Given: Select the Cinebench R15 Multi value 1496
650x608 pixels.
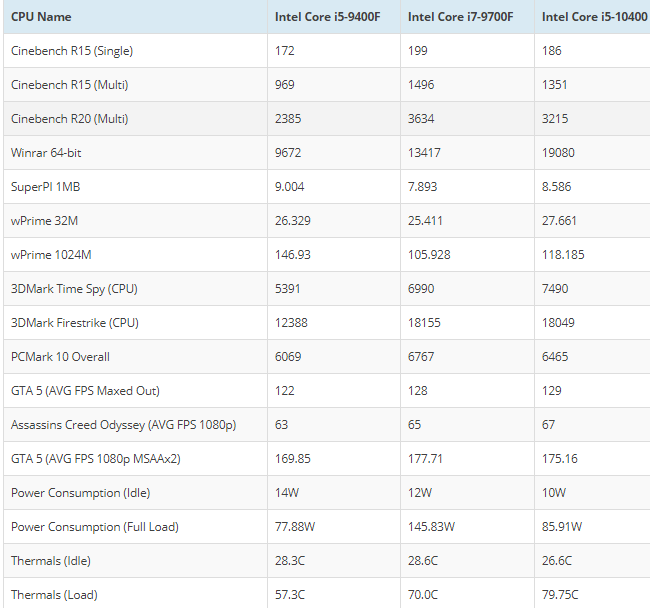Looking at the screenshot, I should coord(421,85).
